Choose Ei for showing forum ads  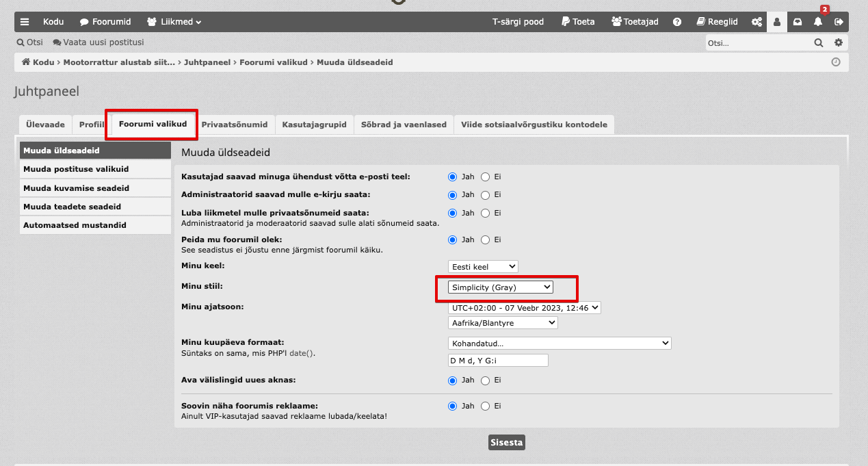coord(486,406)
